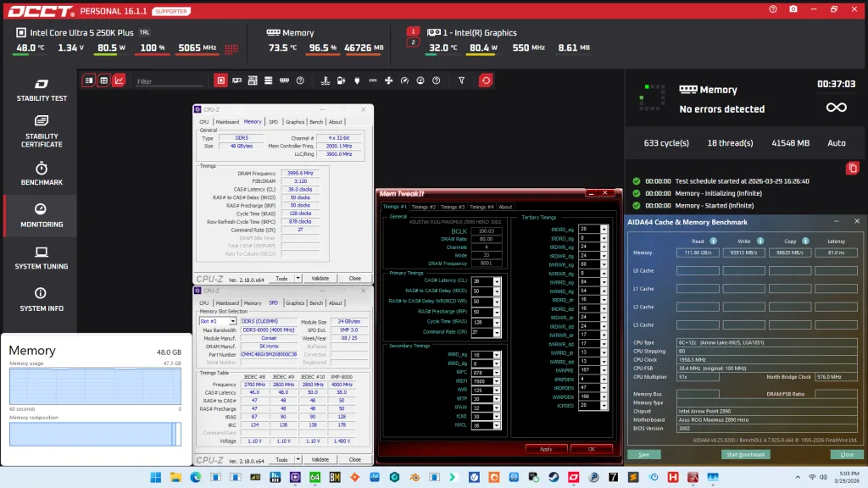Screen dimensions: 868x488
Task: Toggle the storage stack sensor filter icon
Action: [269, 80]
